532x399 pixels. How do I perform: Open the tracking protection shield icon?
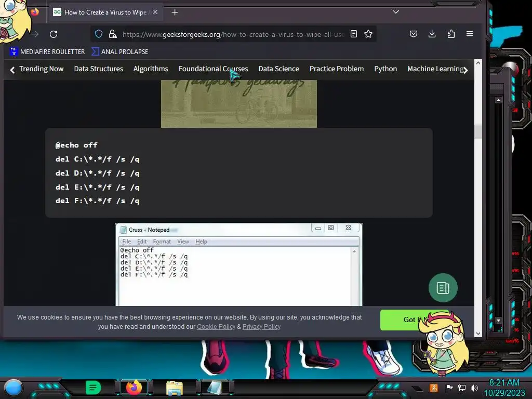click(x=98, y=34)
